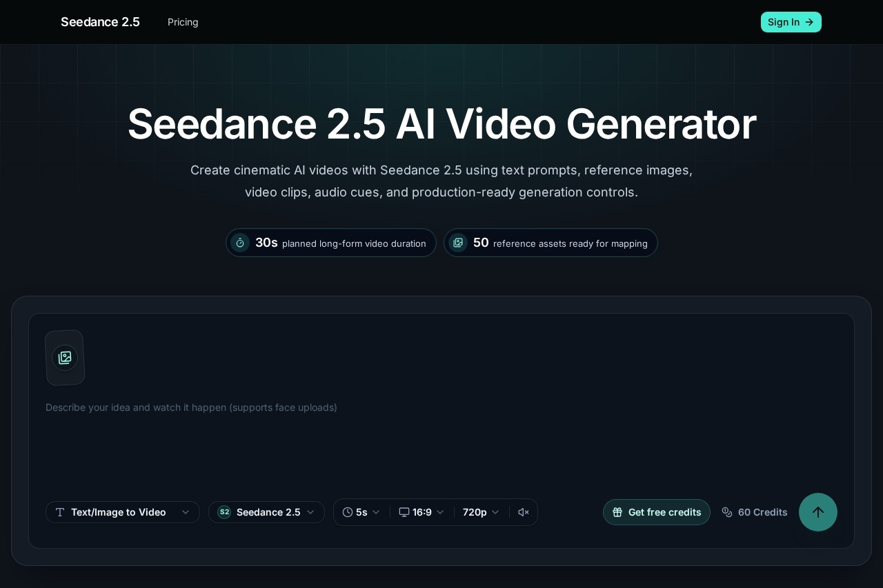Click the '60 Credits' label
The image size is (883, 588).
(763, 512)
